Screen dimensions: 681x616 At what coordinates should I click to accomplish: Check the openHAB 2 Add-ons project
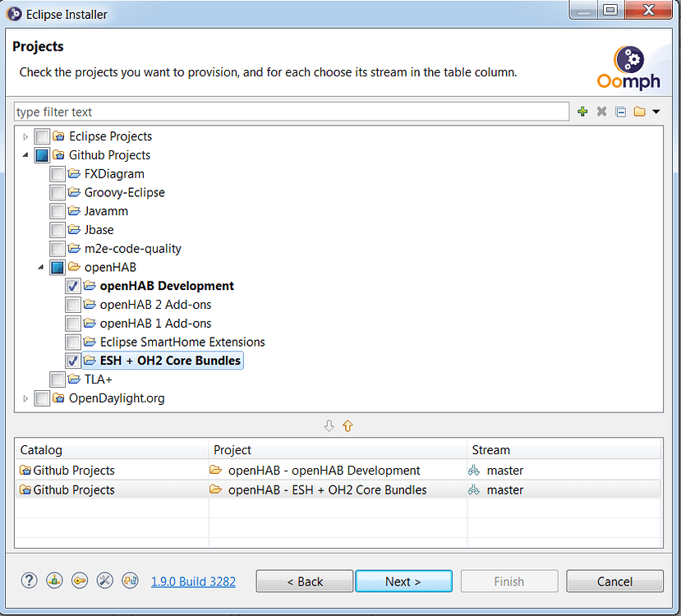[x=72, y=304]
